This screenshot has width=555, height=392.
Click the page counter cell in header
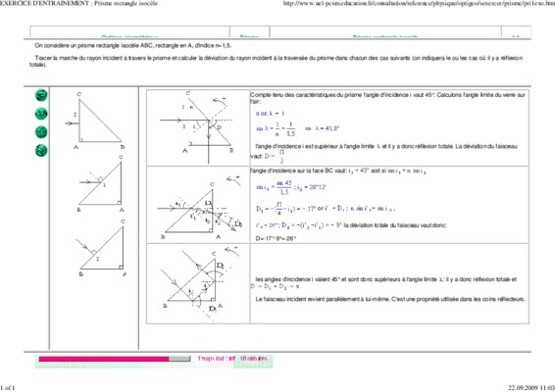click(x=516, y=36)
